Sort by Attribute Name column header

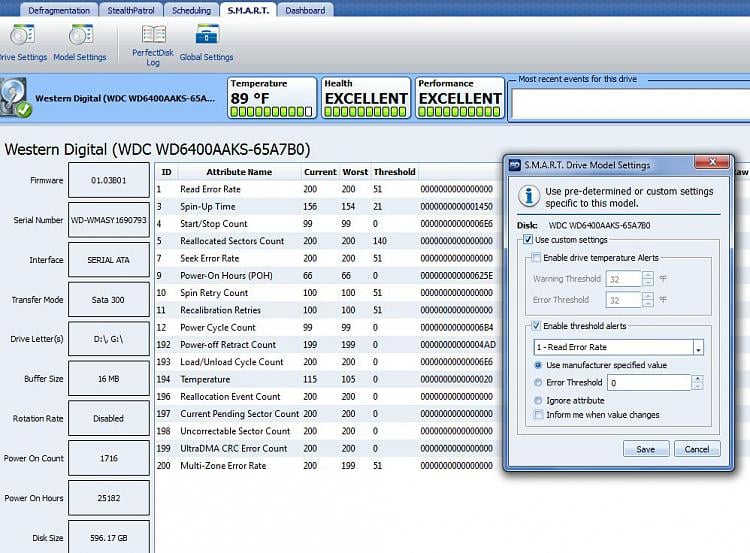[x=239, y=172]
